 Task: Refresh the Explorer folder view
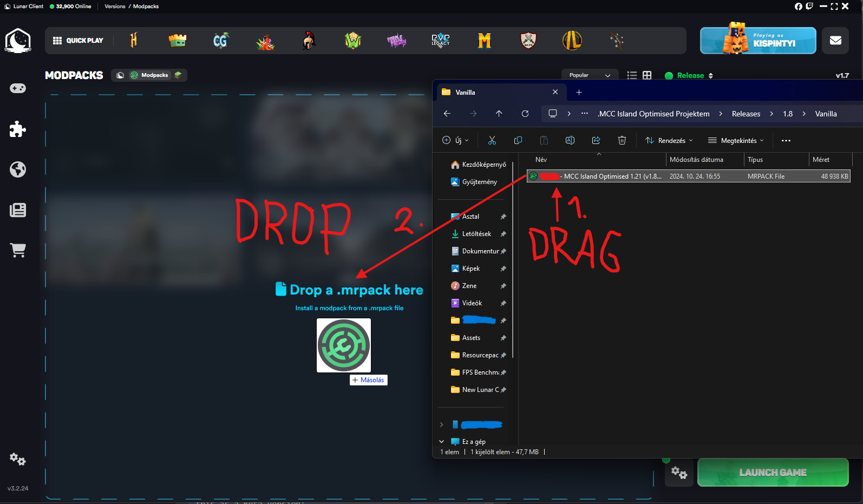tap(525, 114)
